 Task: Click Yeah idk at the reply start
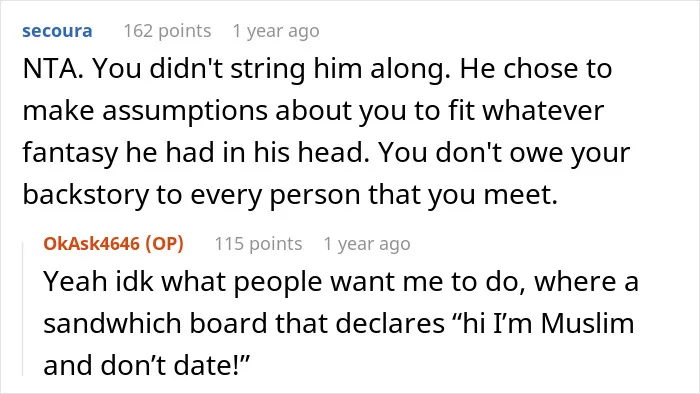(98, 282)
